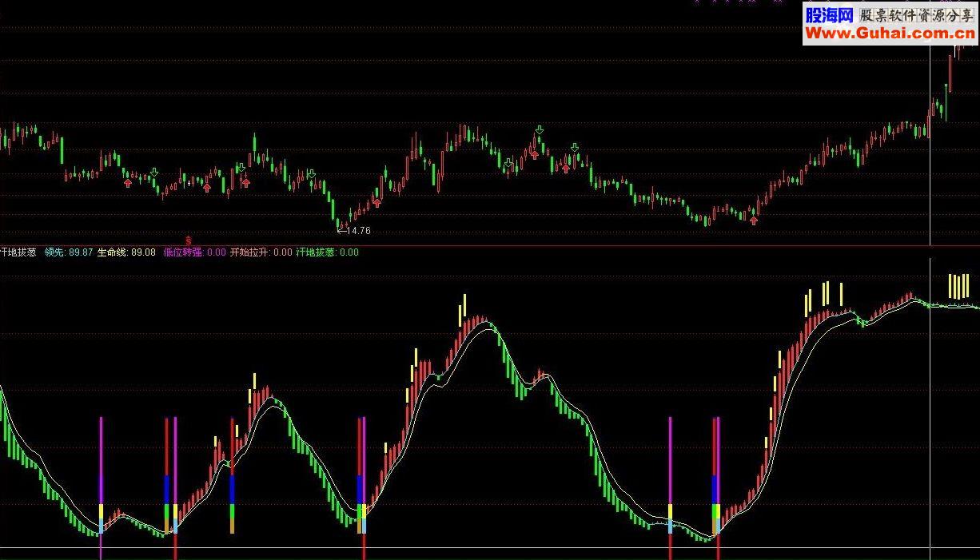Click the green 汗地拔葱: 0.00 readout
This screenshot has height=560, width=980.
(328, 252)
